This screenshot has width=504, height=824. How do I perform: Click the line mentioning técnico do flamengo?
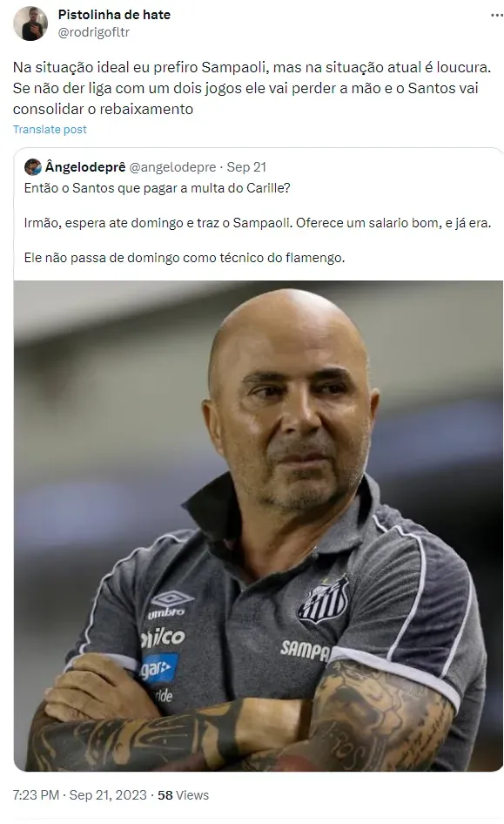click(185, 258)
